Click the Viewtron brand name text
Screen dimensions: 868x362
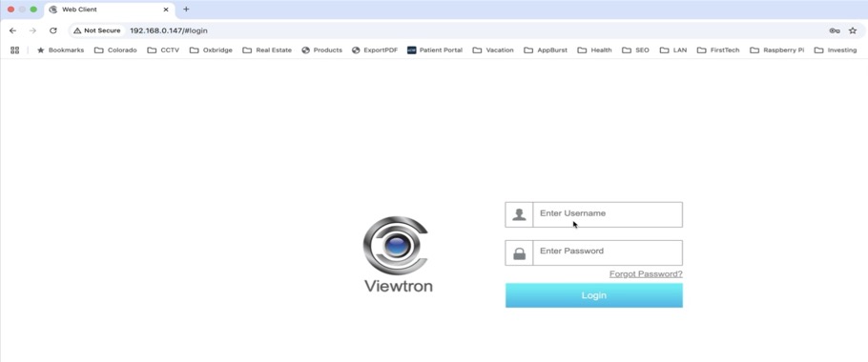399,286
